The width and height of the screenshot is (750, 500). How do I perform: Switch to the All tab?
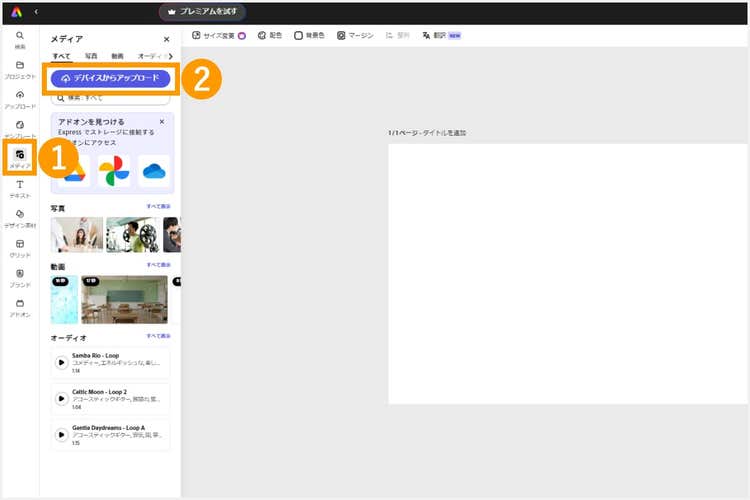click(61, 56)
